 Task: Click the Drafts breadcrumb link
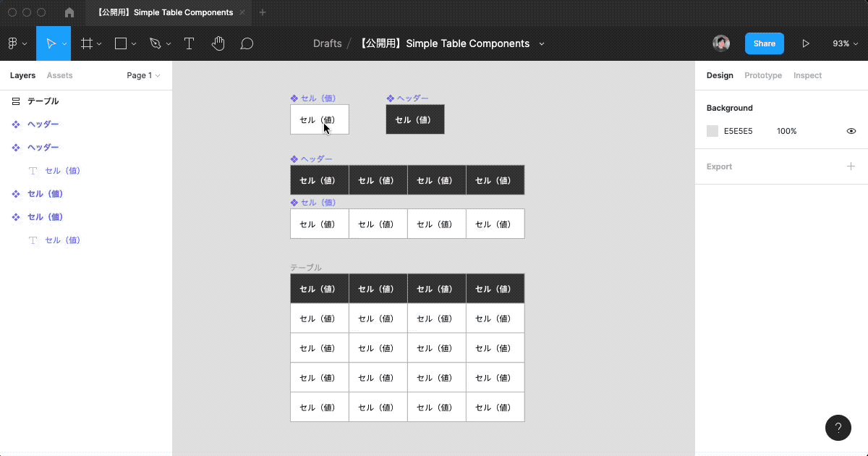327,43
